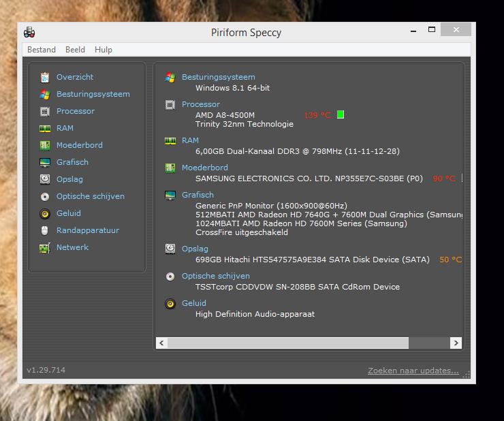The width and height of the screenshot is (504, 421).
Task: Click the Speccy app icon in title bar
Action: tap(29, 32)
